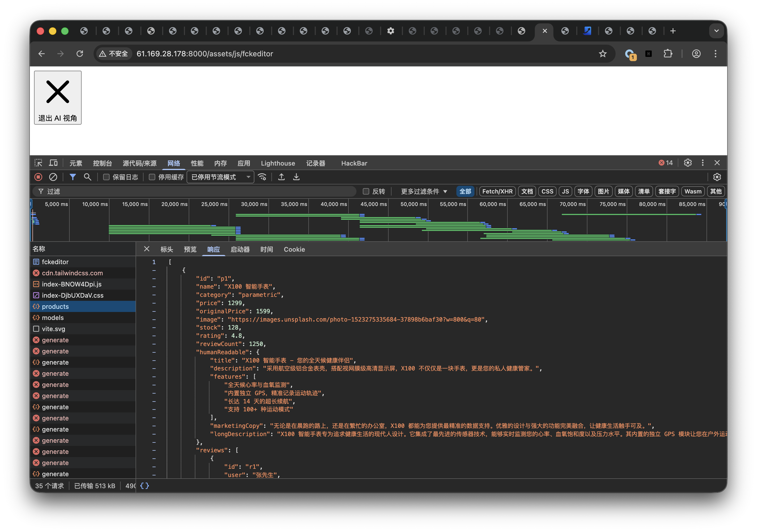Stop recording network log

38,177
